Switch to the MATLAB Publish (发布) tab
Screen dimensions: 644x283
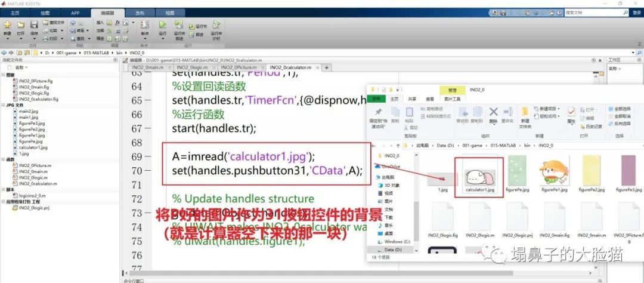coord(140,13)
